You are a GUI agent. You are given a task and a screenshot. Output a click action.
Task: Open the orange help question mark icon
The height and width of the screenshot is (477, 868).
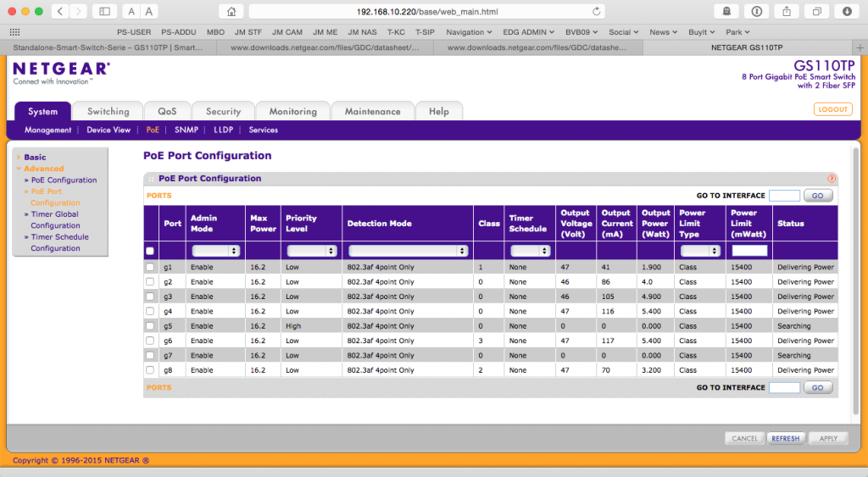pyautogui.click(x=831, y=178)
